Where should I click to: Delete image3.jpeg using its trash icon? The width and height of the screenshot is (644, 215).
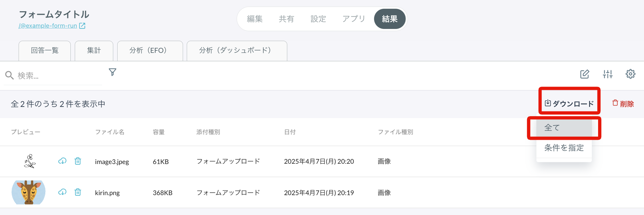(x=78, y=161)
